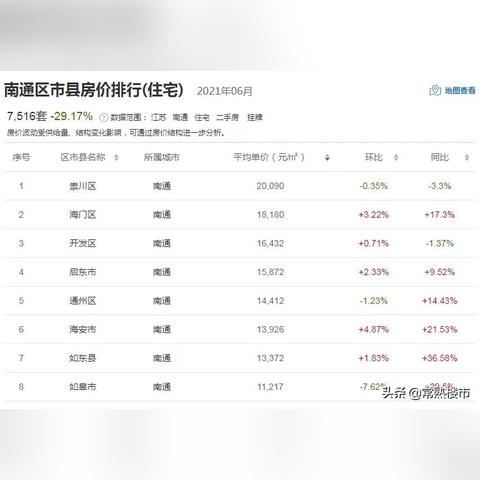Screen dimensions: 480x480
Task: Click 同比 value -3.3%
Action: (440, 186)
